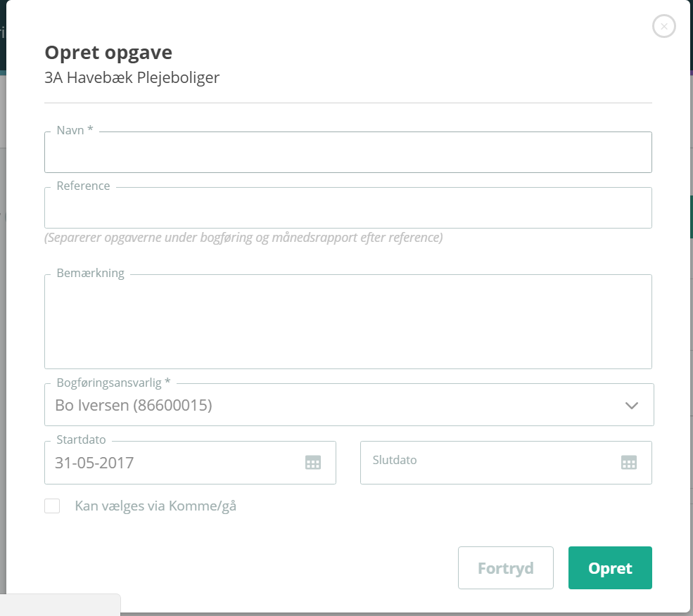Screen dimensions: 693x616
Task: Open the dropdown showing Bo Iversen (86600015)
Action: pos(349,405)
